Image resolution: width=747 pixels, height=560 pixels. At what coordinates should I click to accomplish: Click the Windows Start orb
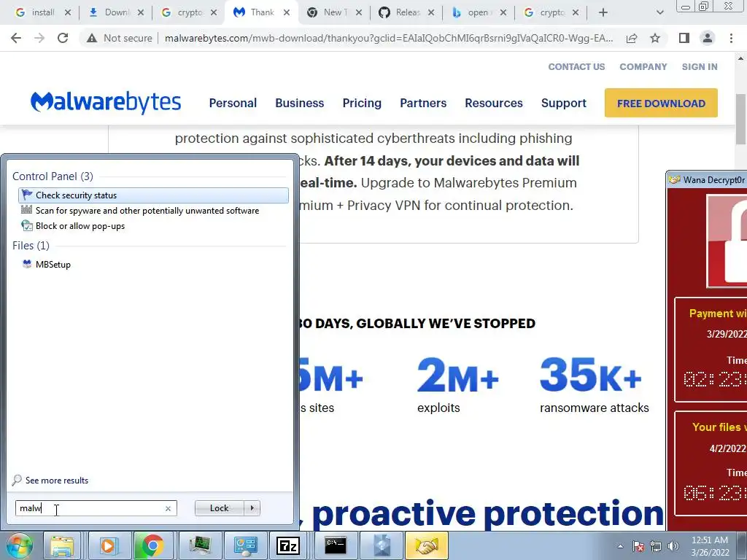pos(19,546)
